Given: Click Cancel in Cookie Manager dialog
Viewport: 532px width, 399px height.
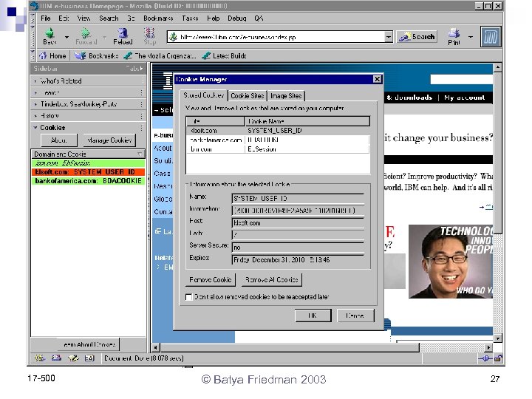Looking at the screenshot, I should tap(355, 316).
